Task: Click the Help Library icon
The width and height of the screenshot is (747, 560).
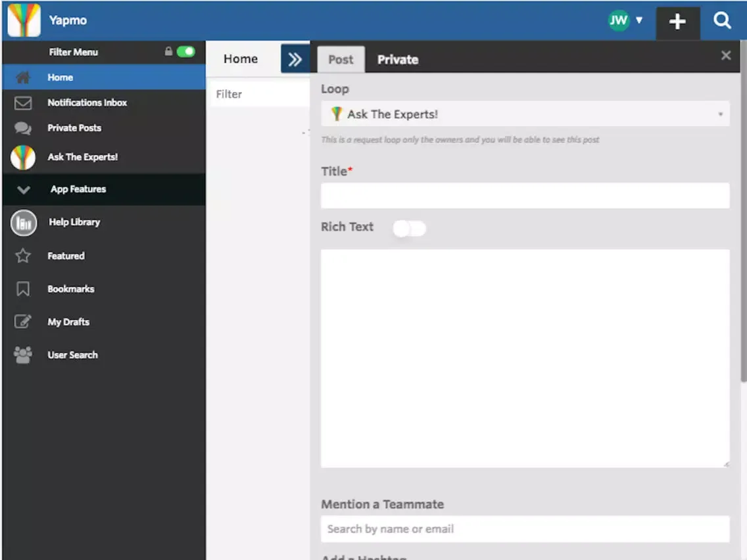Action: tap(24, 222)
